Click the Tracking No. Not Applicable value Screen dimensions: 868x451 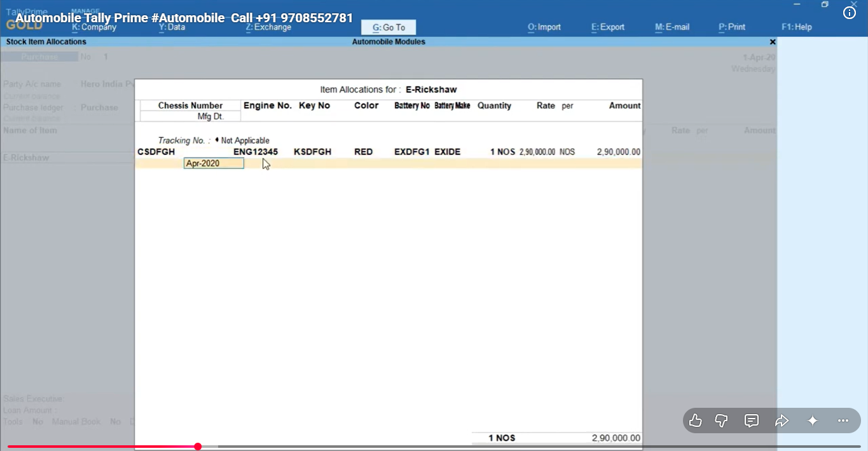(245, 140)
